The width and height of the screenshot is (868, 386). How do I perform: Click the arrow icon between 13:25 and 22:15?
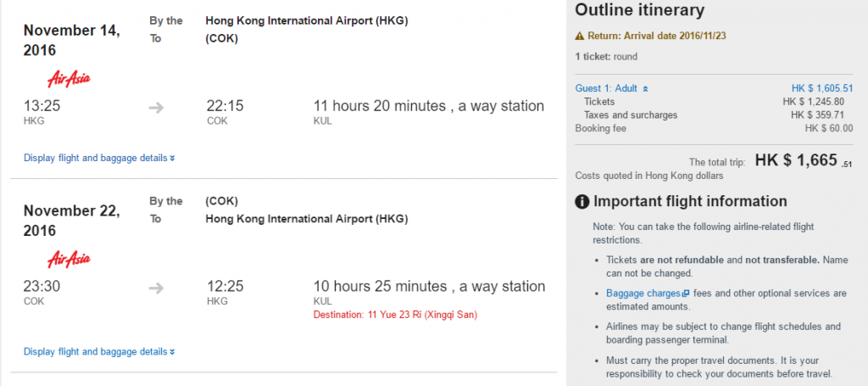157,108
